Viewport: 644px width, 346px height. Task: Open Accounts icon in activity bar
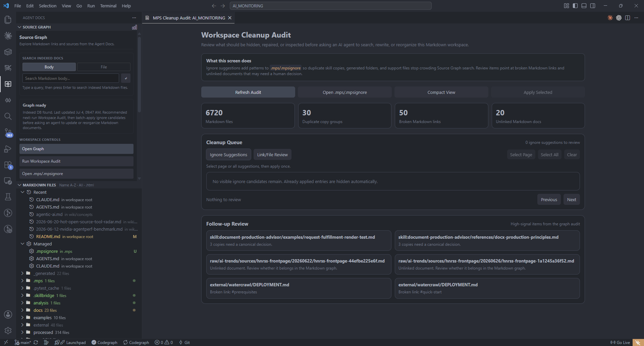click(x=8, y=314)
